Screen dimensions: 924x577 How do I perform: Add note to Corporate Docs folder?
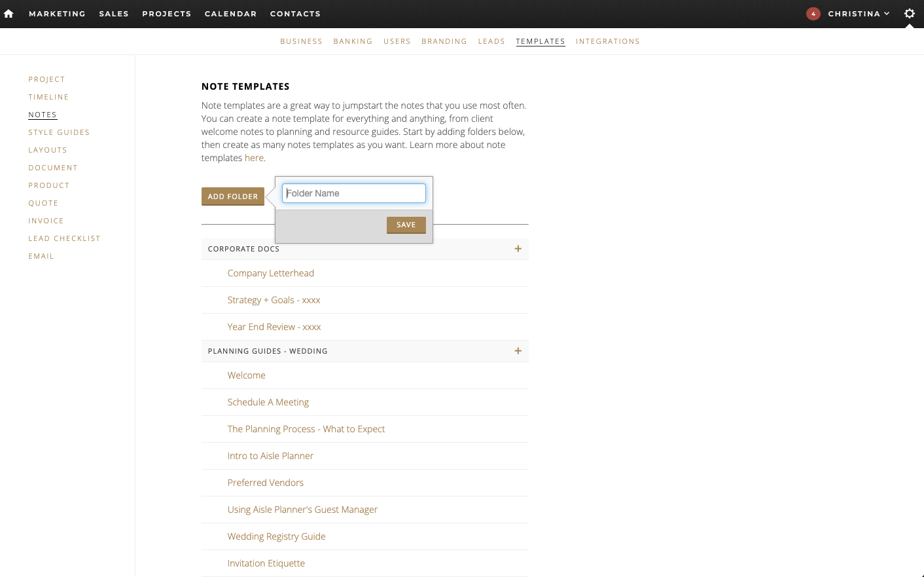(x=518, y=249)
